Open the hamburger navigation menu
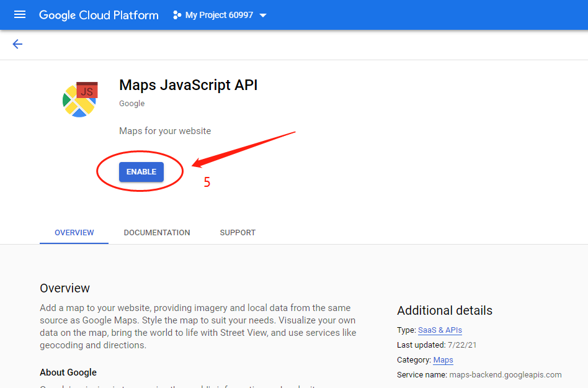Screen dimensions: 588x388 tap(19, 15)
